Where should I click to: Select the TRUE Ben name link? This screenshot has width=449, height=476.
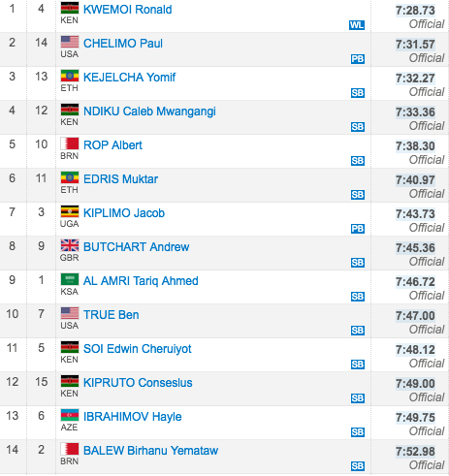pos(112,315)
